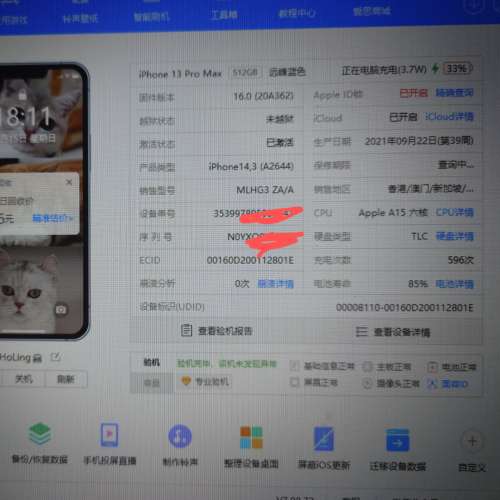Open the iCloud详情 link
The image size is (500, 500).
(449, 117)
